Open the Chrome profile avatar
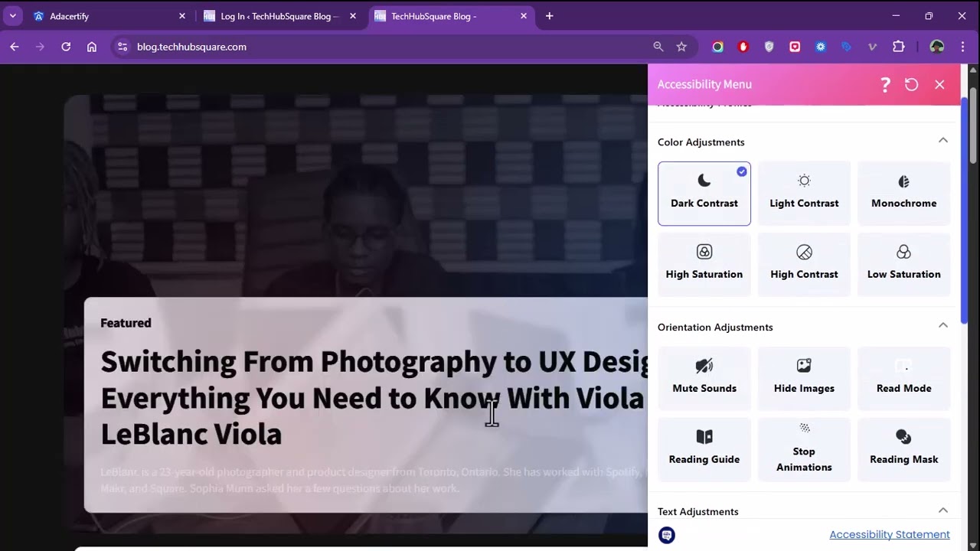 [937, 47]
